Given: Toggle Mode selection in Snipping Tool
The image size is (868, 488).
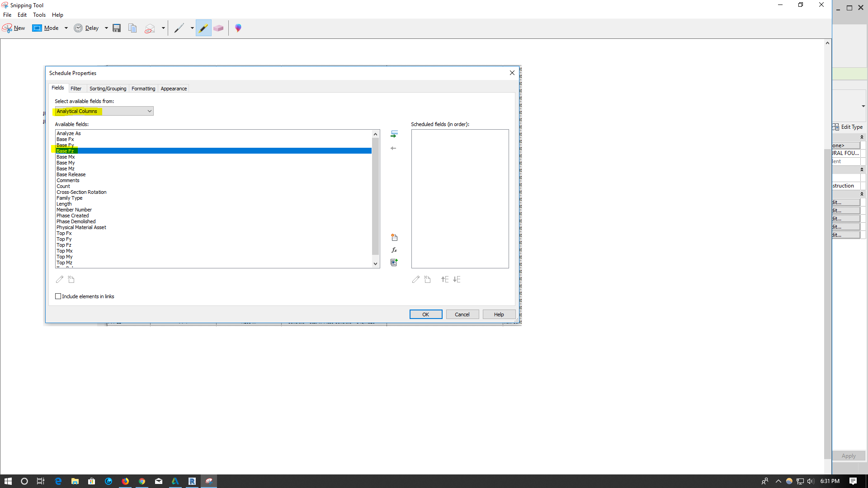Looking at the screenshot, I should [x=47, y=28].
